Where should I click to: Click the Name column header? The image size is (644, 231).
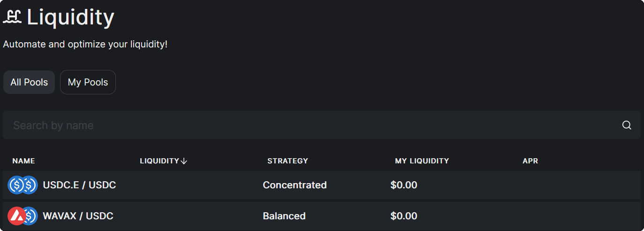(x=23, y=161)
